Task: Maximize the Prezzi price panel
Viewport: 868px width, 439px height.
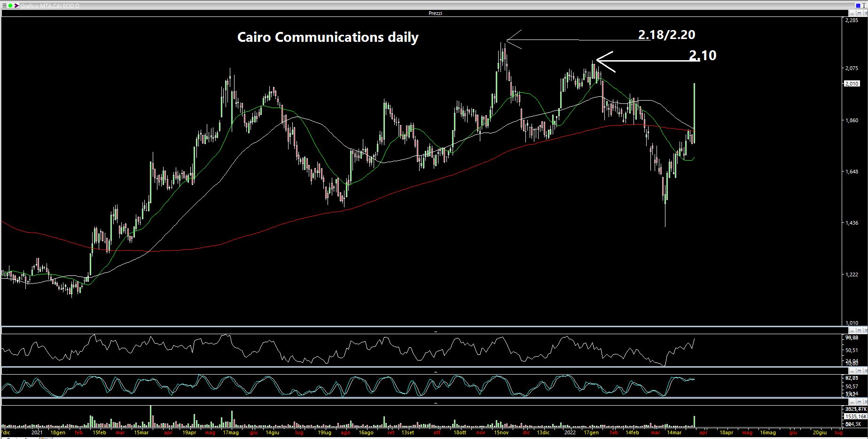Action: coord(859,13)
